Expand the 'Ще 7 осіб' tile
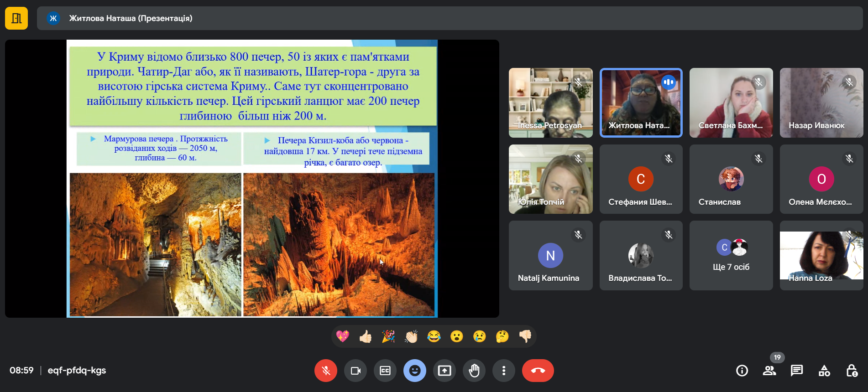Image resolution: width=868 pixels, height=392 pixels. tap(731, 256)
